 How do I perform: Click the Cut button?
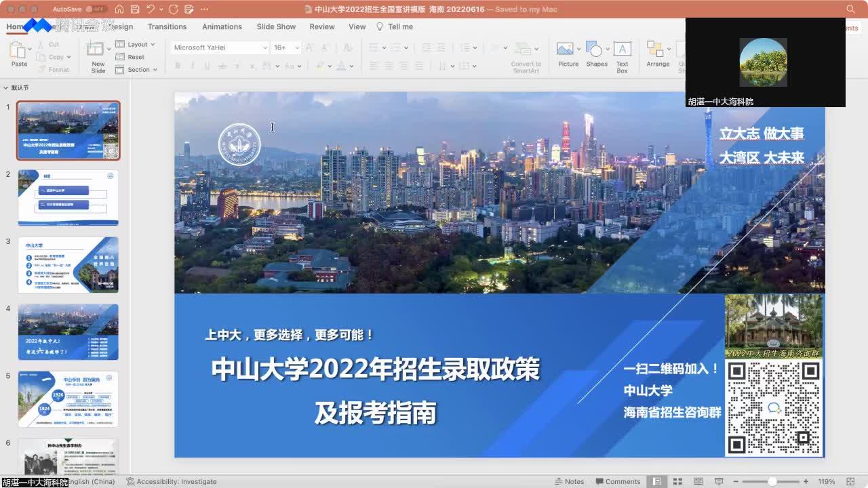(47, 45)
